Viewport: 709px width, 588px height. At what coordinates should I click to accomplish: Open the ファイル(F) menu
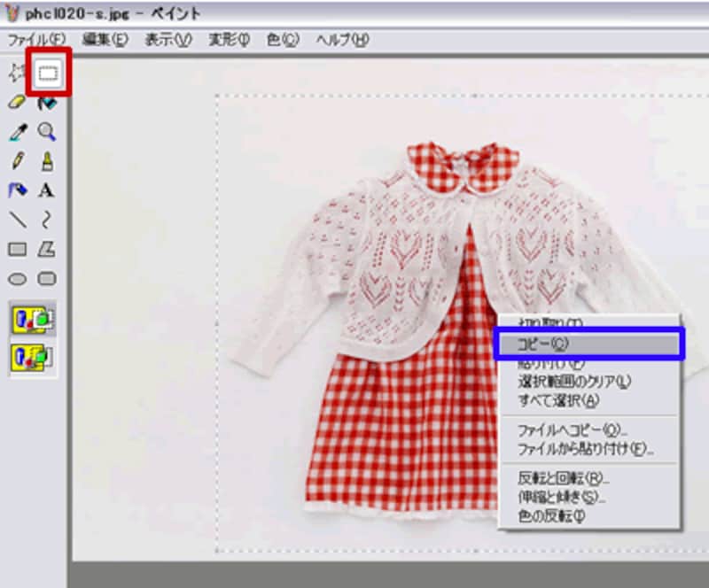[36, 40]
